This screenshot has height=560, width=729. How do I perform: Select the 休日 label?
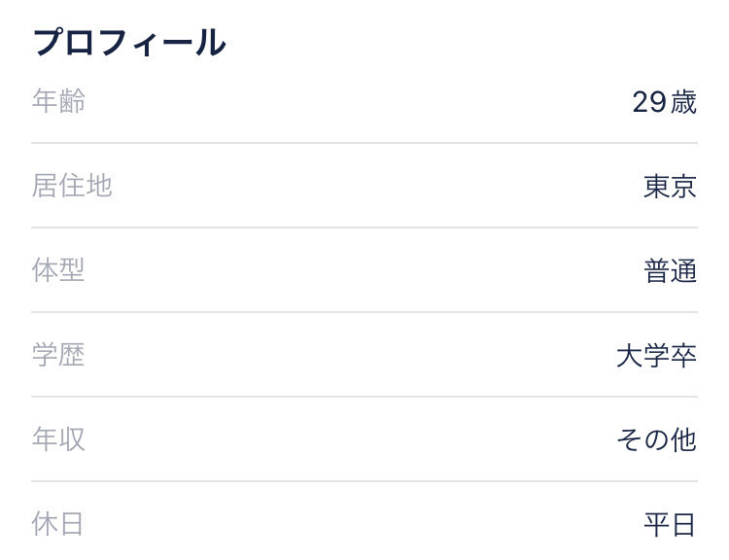coord(57,523)
